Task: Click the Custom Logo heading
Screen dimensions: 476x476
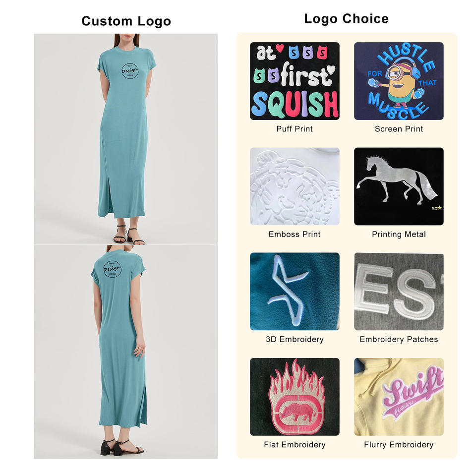Action: coord(126,21)
